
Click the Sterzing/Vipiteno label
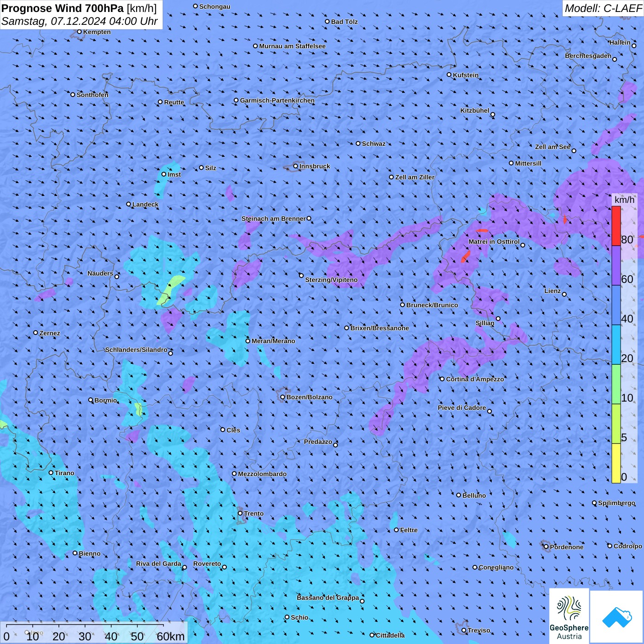(331, 280)
